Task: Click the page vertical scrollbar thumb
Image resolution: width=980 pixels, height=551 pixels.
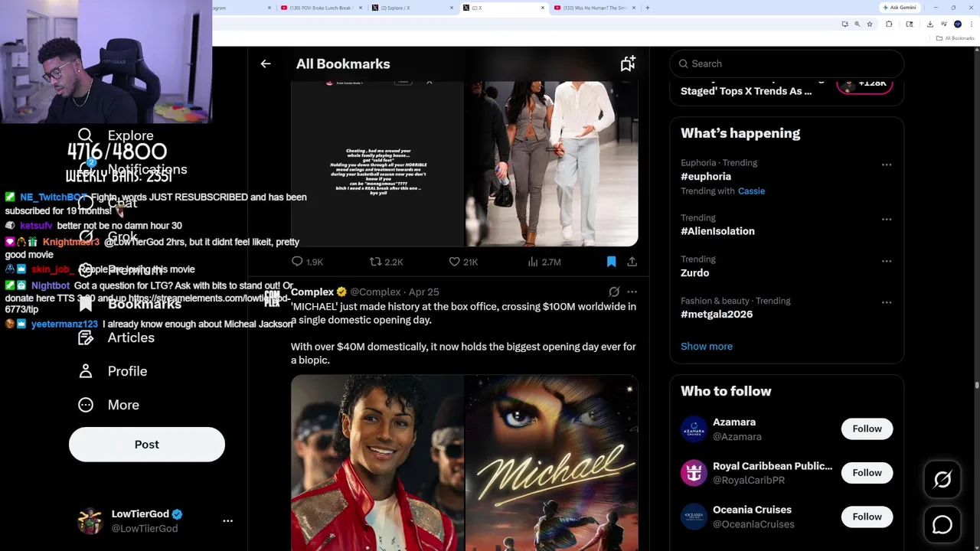Action: [x=976, y=385]
